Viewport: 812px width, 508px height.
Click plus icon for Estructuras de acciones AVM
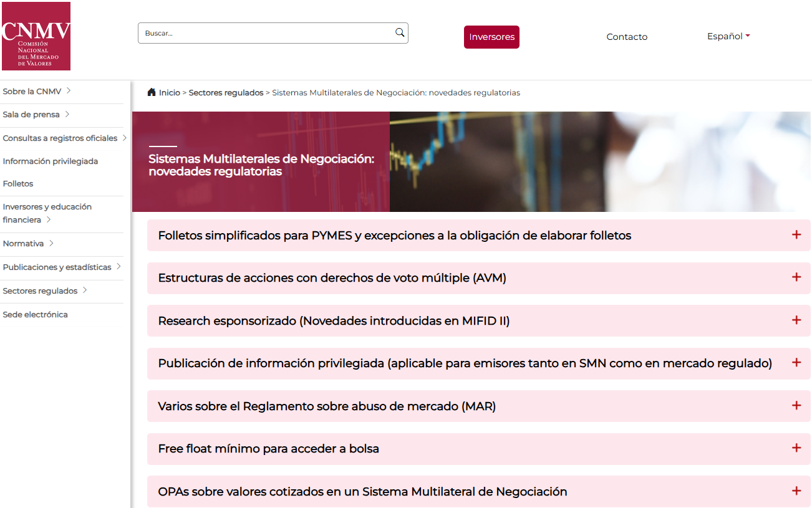pyautogui.click(x=796, y=277)
